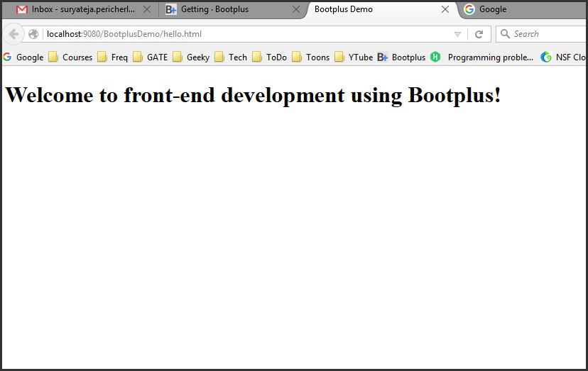Viewport: 588px width, 371px height.
Task: Click the browser back arrow button
Action: click(x=13, y=34)
